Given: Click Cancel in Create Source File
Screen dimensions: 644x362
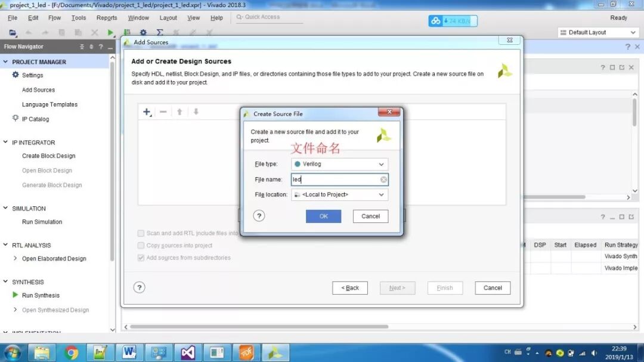Looking at the screenshot, I should pos(370,216).
